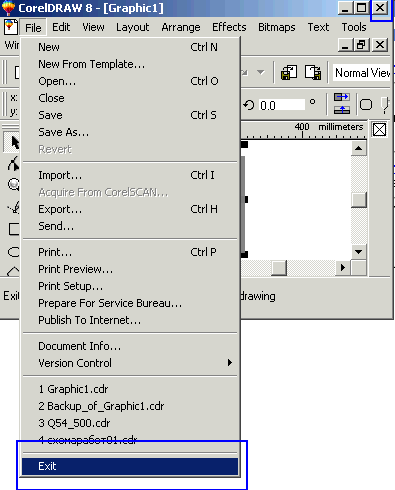
Task: Select the Pick tool arrow
Action: pyautogui.click(x=13, y=142)
